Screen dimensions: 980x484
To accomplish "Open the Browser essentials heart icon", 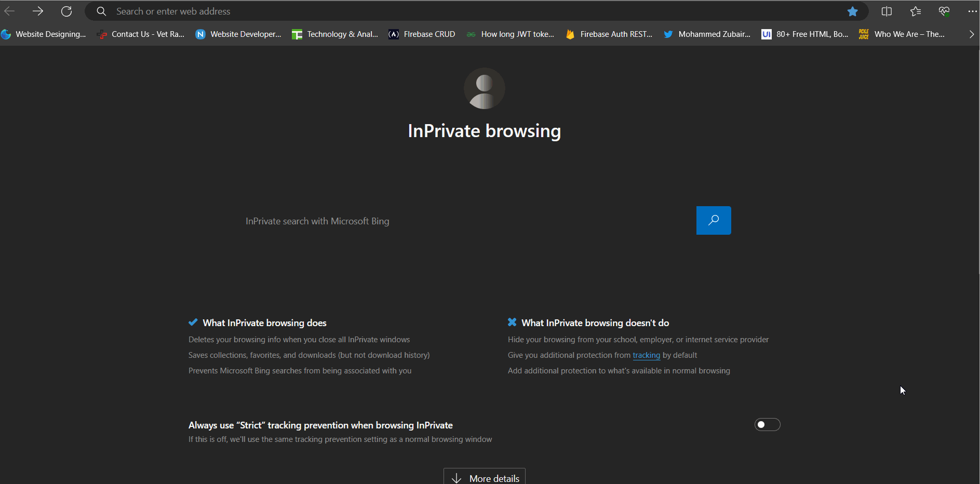I will [x=944, y=11].
